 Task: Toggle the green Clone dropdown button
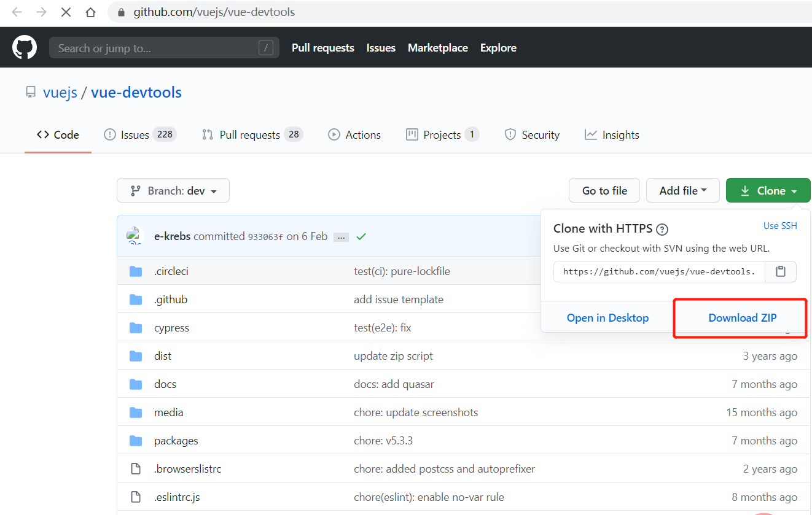768,191
